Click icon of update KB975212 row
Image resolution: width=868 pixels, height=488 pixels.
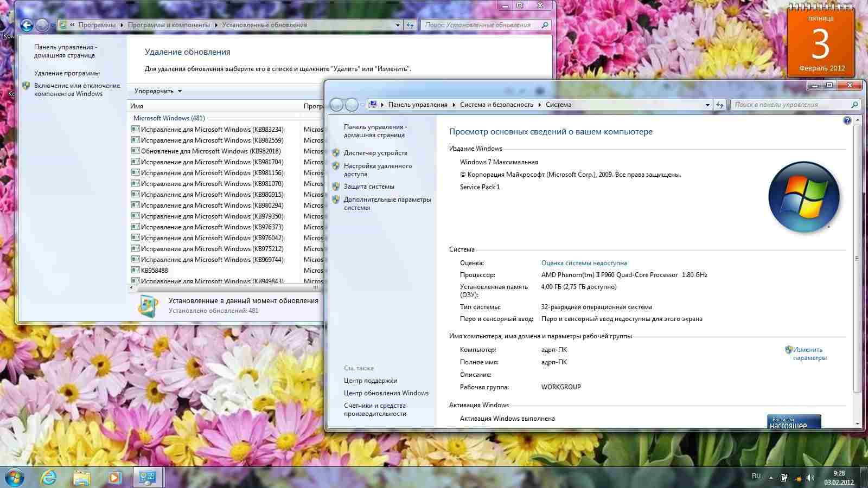(x=136, y=249)
